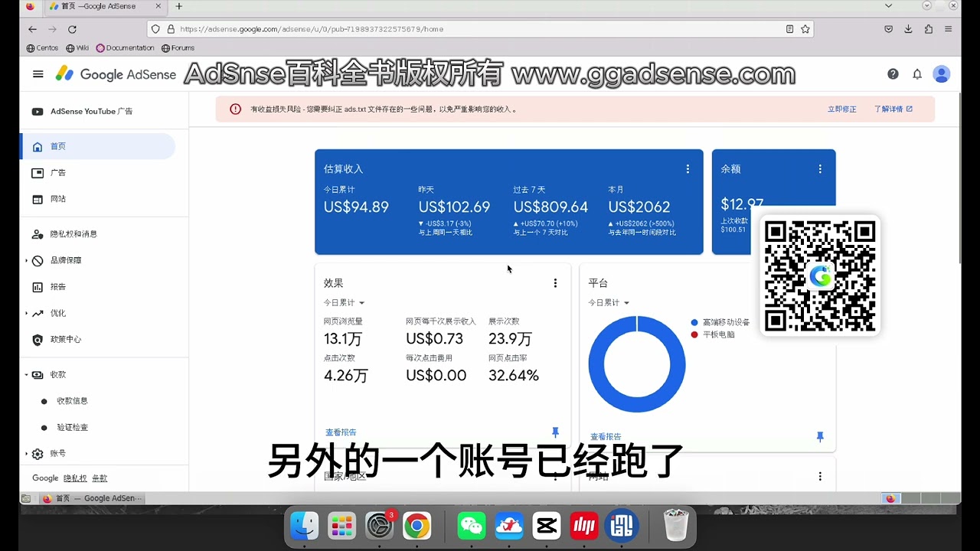The width and height of the screenshot is (980, 551).
Task: Open the browser downloads icon
Action: [x=908, y=29]
